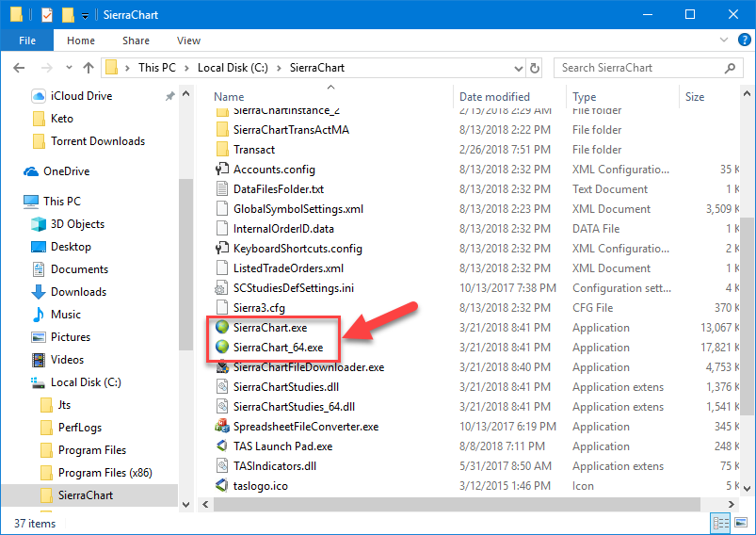Screen dimensions: 756x535
Task: Open Videos in the navigation pane
Action: point(67,360)
